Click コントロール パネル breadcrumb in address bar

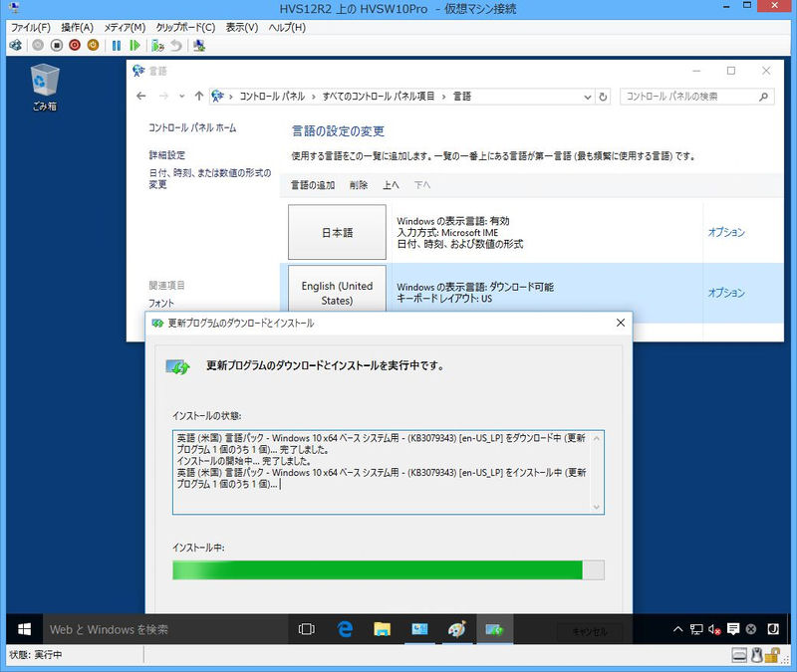(x=272, y=97)
